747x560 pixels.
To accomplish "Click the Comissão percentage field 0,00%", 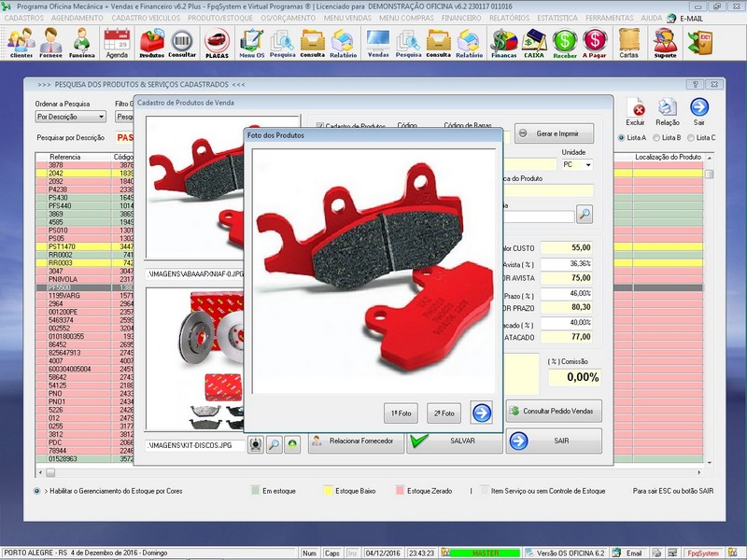I will click(574, 378).
